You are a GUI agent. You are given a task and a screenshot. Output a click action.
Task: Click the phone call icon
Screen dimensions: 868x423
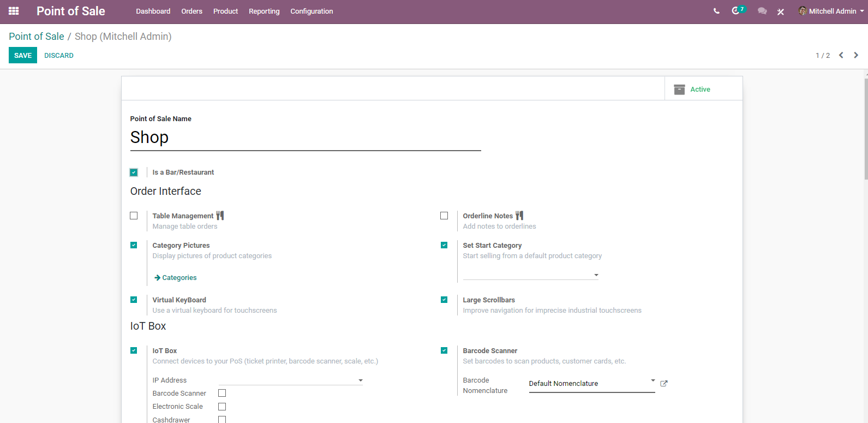(716, 11)
